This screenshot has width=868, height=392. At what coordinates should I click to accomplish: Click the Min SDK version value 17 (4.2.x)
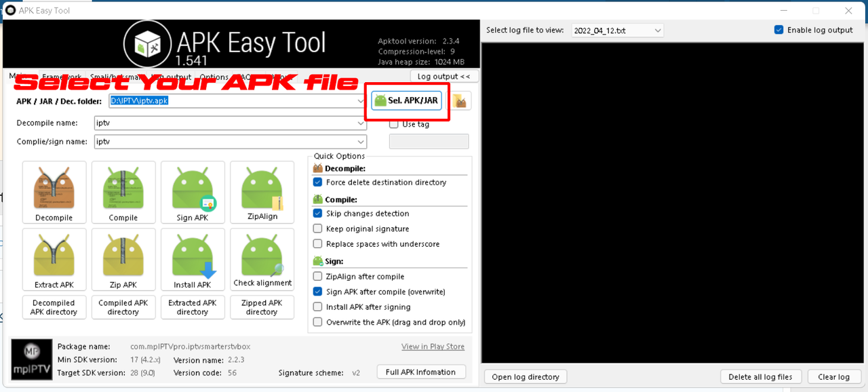146,360
